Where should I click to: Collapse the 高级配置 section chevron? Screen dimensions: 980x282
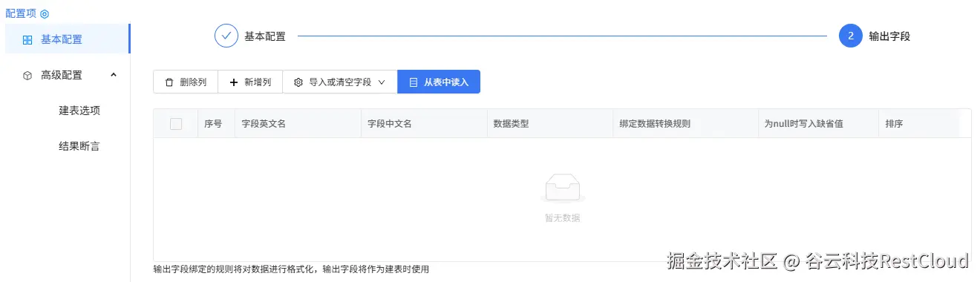(114, 74)
